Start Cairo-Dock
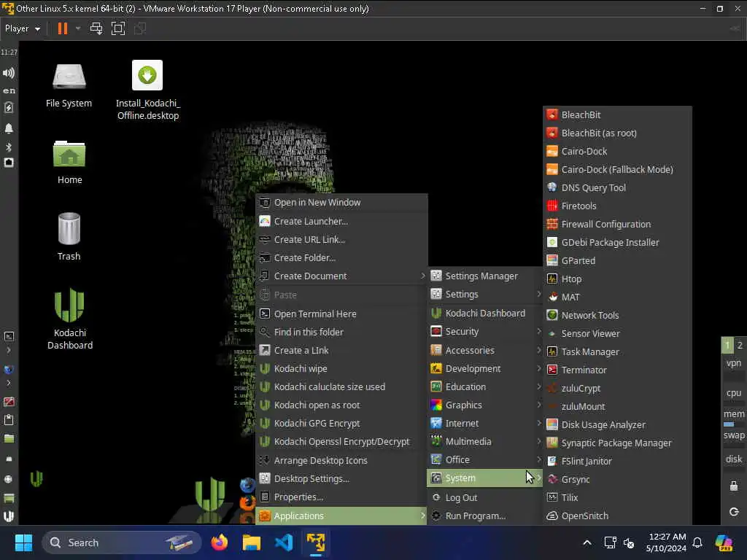The height and width of the screenshot is (560, 747). (617, 151)
